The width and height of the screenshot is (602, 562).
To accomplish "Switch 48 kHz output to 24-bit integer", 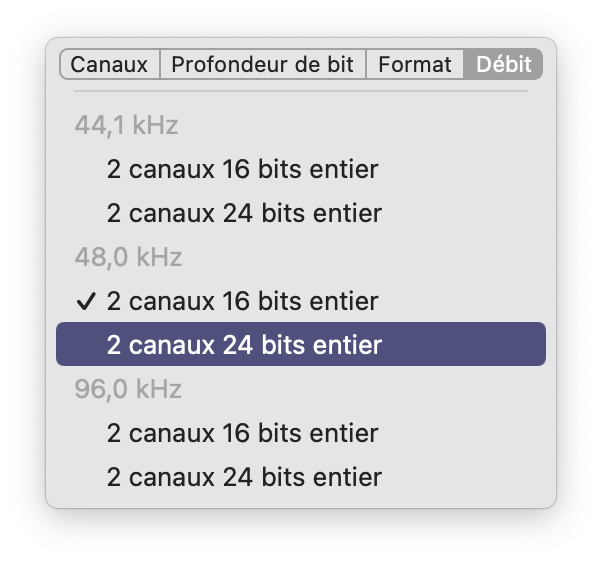I will tap(301, 344).
